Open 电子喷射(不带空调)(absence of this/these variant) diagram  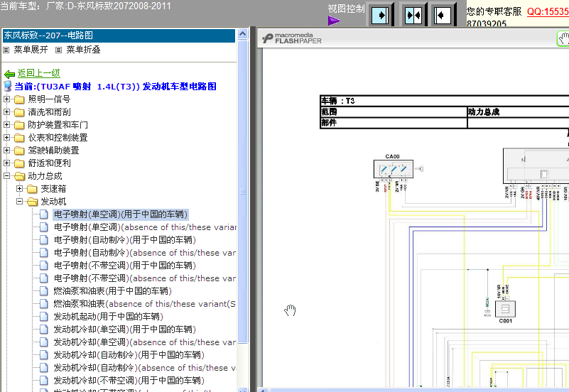point(145,278)
